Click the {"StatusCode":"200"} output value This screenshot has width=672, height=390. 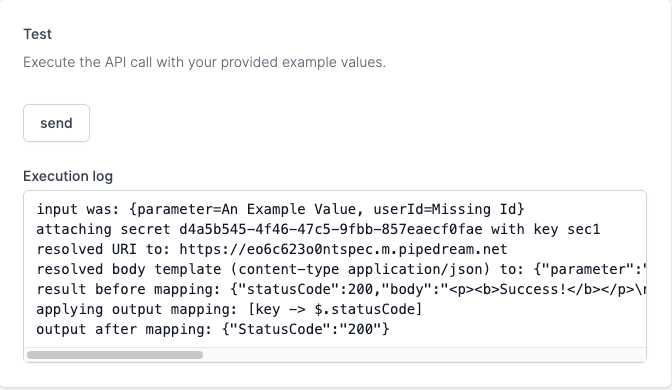coord(306,330)
